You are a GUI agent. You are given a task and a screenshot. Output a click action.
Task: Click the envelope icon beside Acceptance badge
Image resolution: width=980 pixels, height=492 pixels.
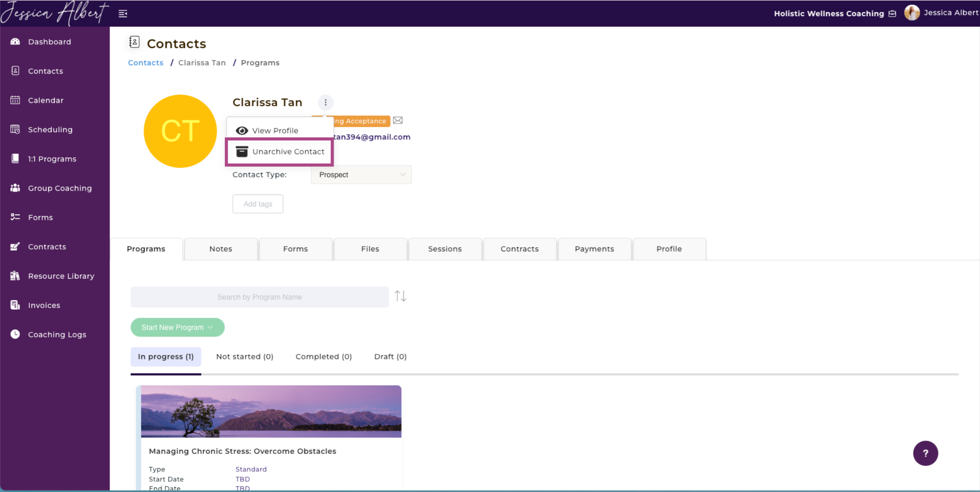pos(398,121)
